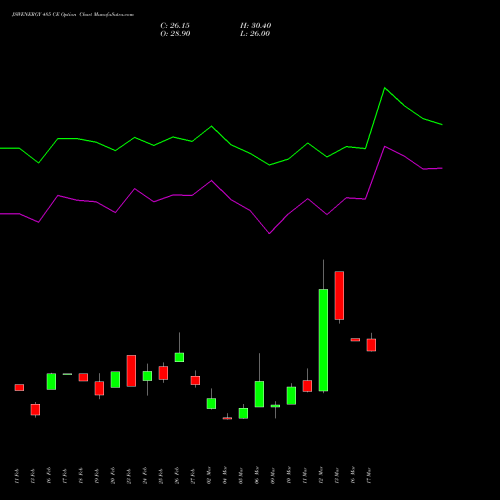Click the green candle above 06 Mar

(x=259, y=394)
